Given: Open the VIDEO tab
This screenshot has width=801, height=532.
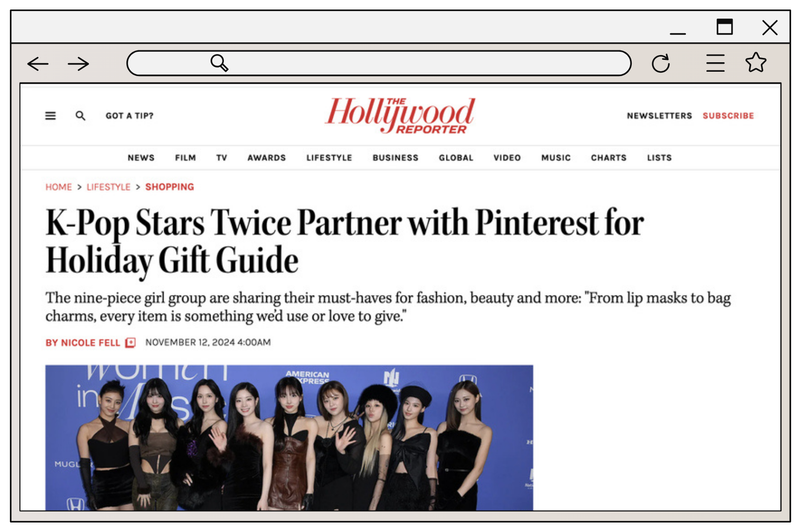Looking at the screenshot, I should pyautogui.click(x=507, y=157).
